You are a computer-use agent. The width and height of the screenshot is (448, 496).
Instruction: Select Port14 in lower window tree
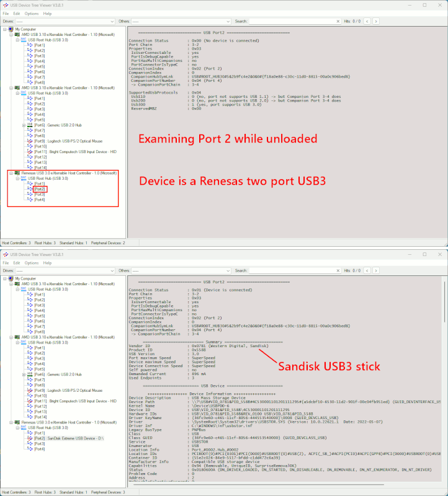coord(40,417)
